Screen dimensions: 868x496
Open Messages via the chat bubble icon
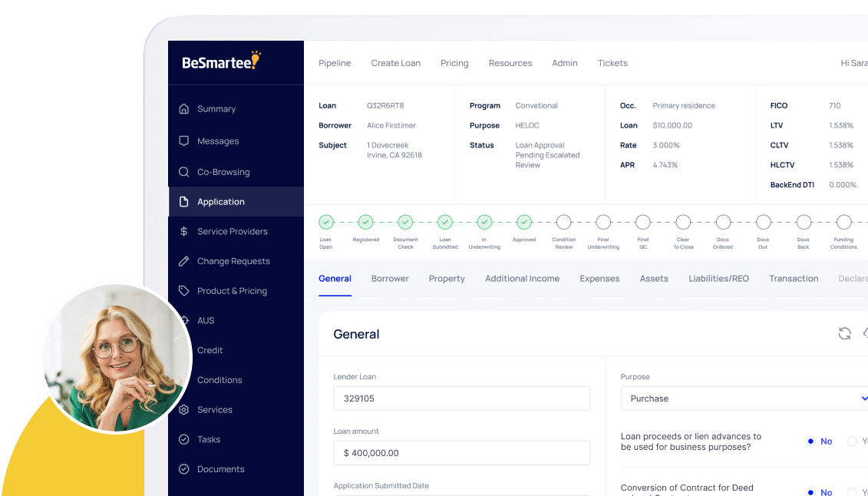(183, 141)
